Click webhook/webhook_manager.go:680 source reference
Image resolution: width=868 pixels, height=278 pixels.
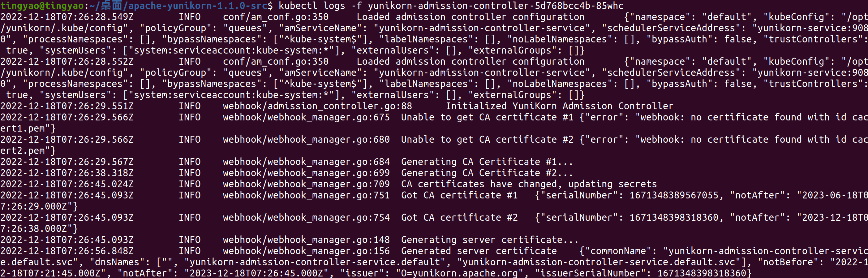tap(306, 139)
